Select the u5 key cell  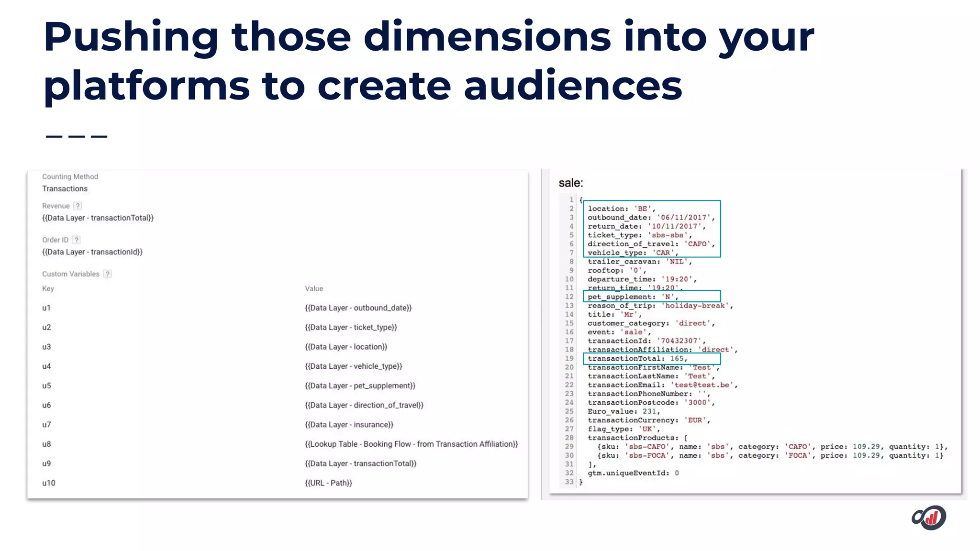46,386
